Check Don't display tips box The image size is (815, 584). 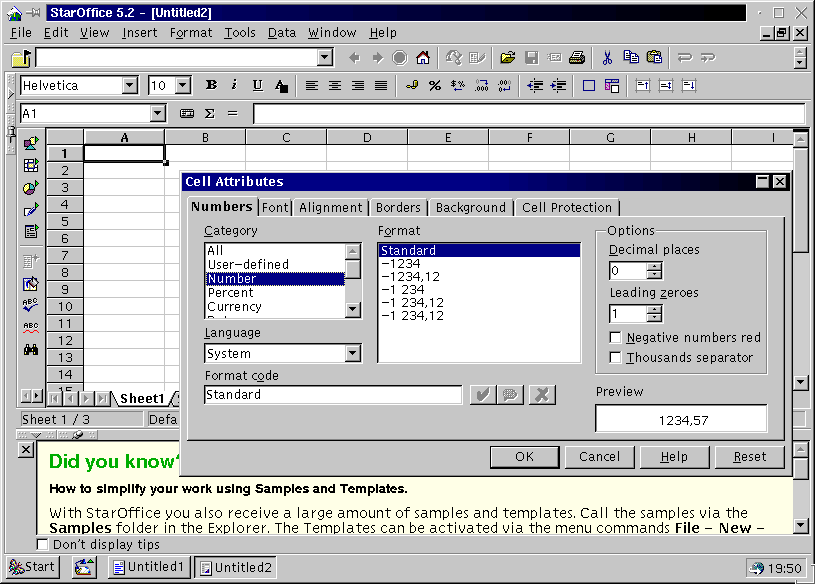42,545
